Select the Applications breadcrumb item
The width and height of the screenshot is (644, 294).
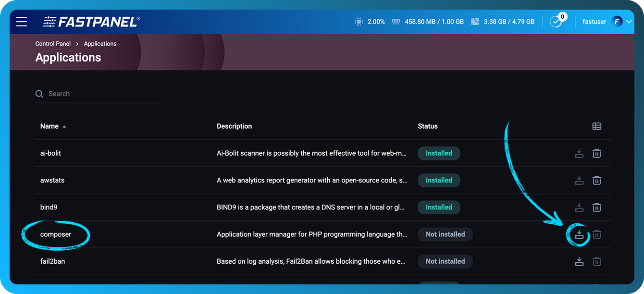pyautogui.click(x=100, y=43)
